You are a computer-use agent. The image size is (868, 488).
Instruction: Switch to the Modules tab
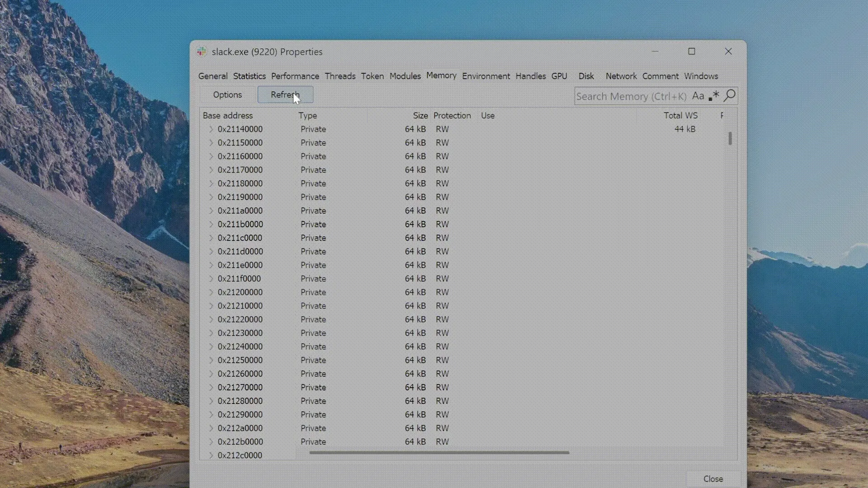click(x=405, y=76)
